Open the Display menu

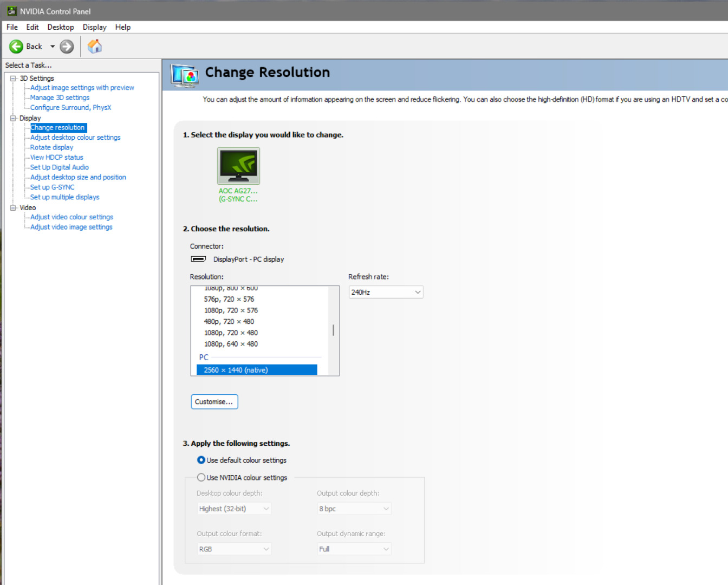[x=95, y=27]
